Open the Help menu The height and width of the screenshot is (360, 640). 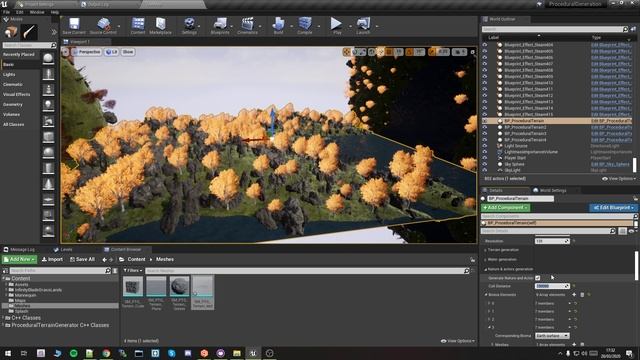(55, 12)
